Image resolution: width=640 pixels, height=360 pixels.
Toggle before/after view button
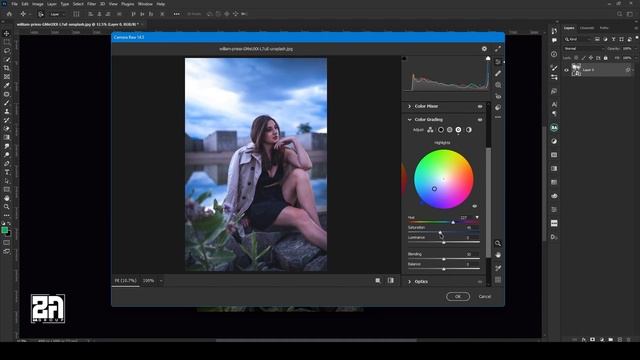point(391,280)
